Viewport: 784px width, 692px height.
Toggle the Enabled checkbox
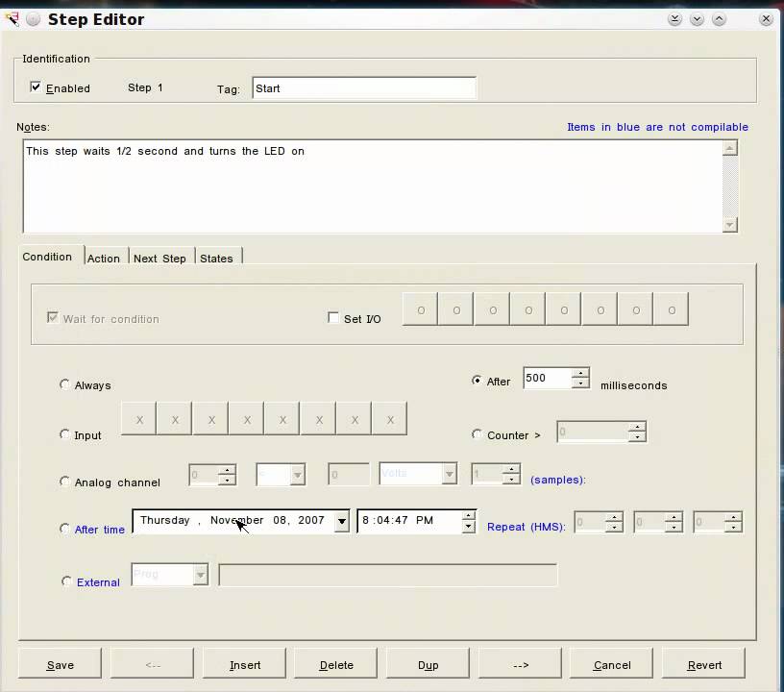click(x=35, y=87)
